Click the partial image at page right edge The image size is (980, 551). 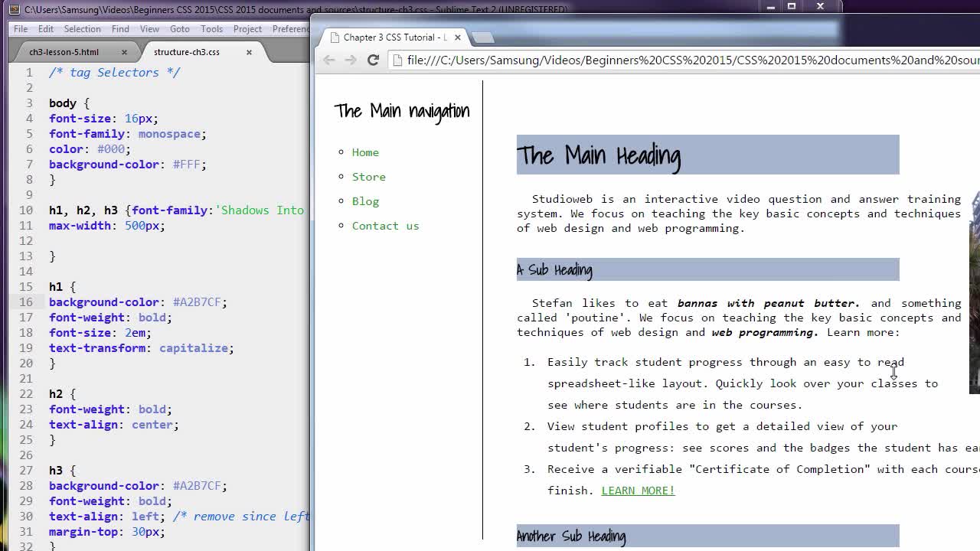[975, 292]
